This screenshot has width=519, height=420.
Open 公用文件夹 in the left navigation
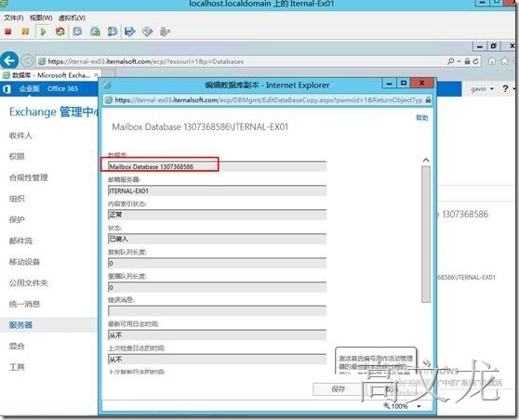point(29,282)
